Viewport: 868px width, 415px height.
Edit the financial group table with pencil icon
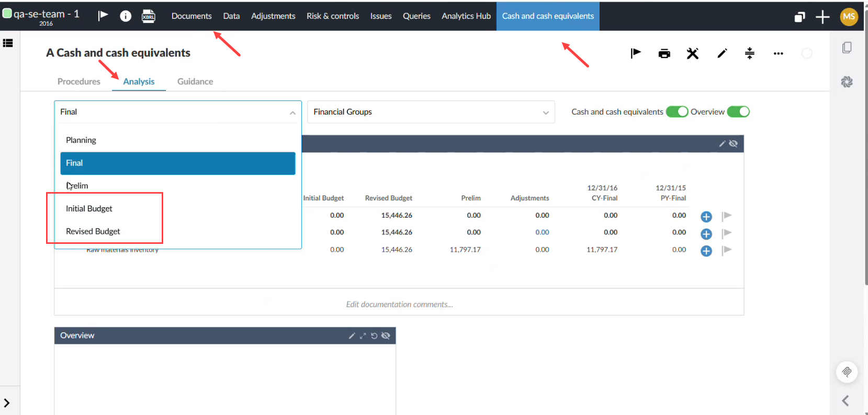[x=722, y=143]
